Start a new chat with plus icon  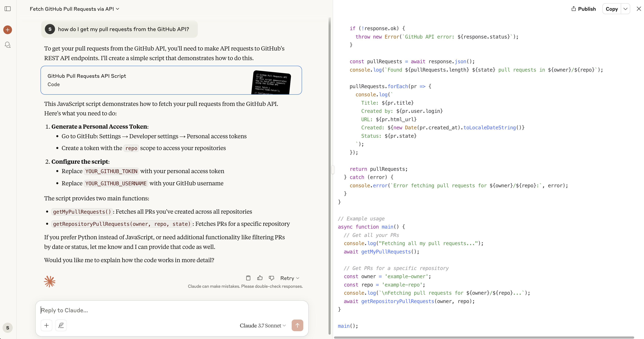(x=8, y=30)
